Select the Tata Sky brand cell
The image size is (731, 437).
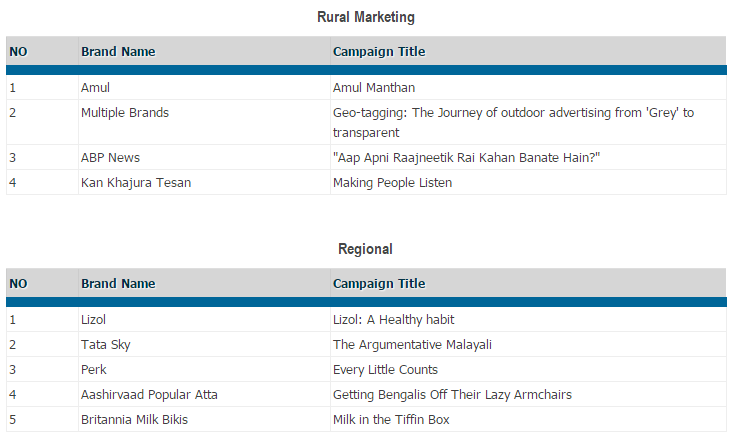coord(105,345)
